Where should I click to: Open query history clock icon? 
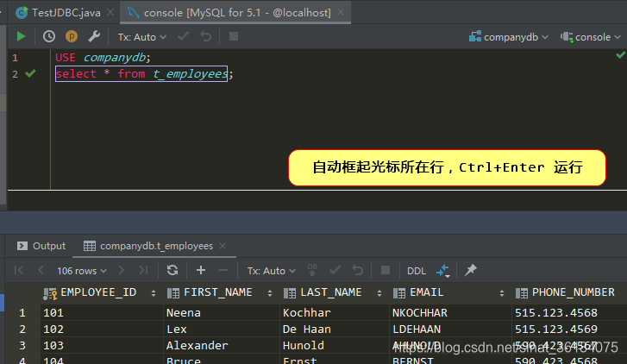pyautogui.click(x=49, y=37)
